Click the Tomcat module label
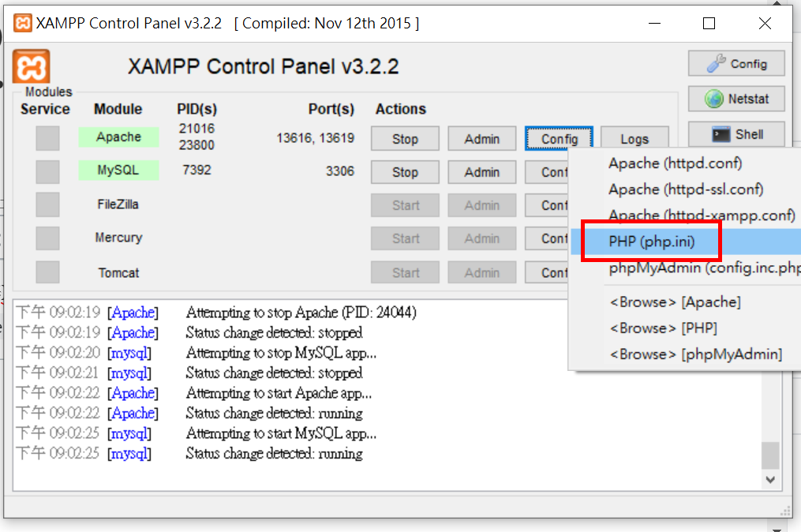The height and width of the screenshot is (532, 801). 118,273
